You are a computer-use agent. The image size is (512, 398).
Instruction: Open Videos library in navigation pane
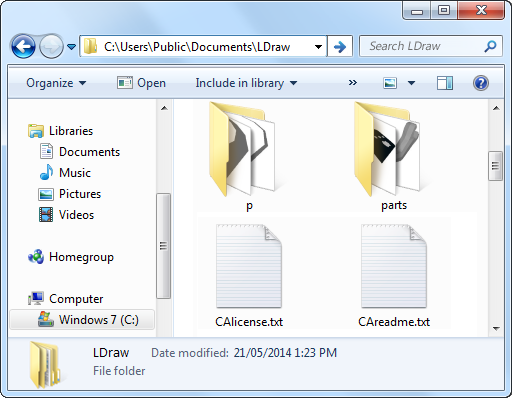pos(76,215)
